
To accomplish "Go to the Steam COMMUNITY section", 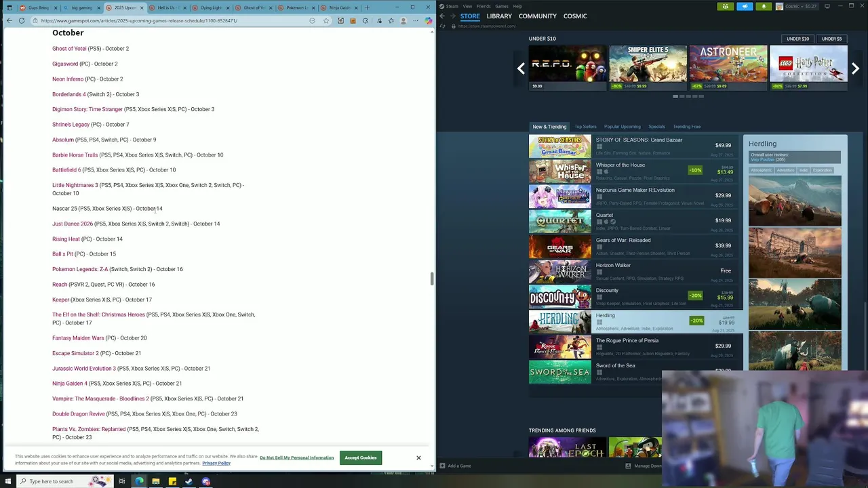I will click(537, 16).
